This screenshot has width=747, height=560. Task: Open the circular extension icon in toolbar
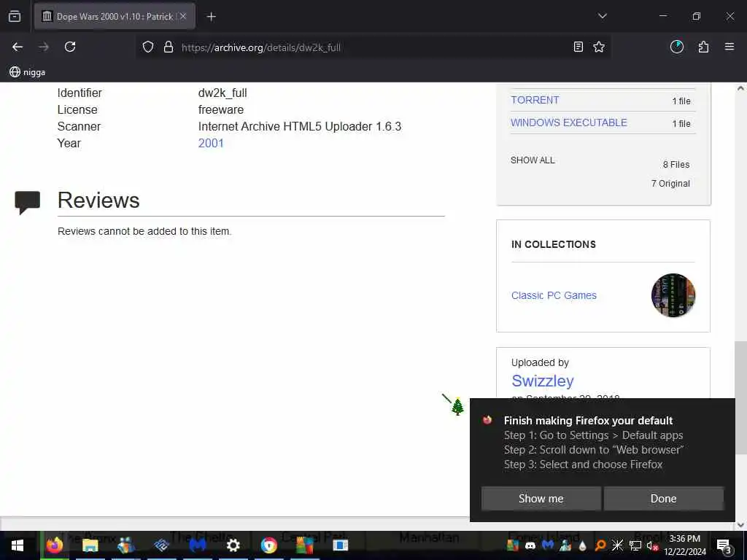click(x=676, y=47)
